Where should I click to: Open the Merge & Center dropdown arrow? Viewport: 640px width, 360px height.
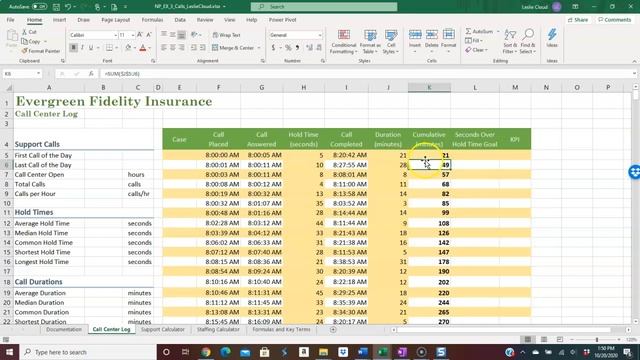click(259, 48)
